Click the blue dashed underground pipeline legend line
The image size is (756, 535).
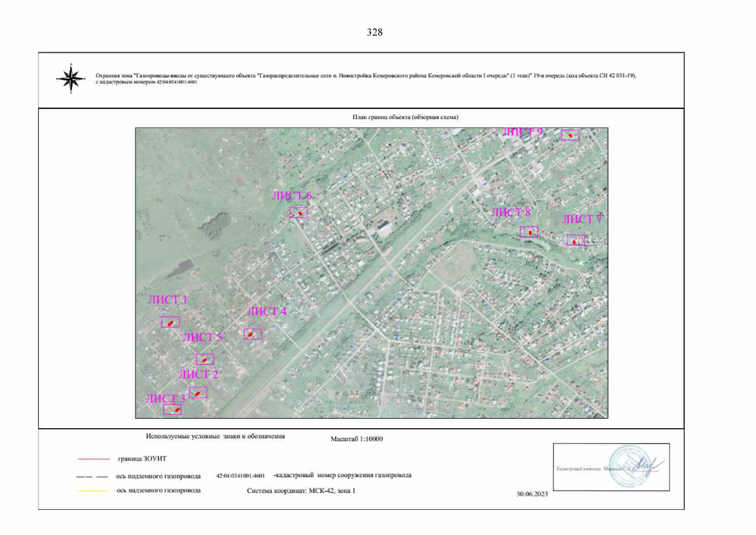point(92,477)
